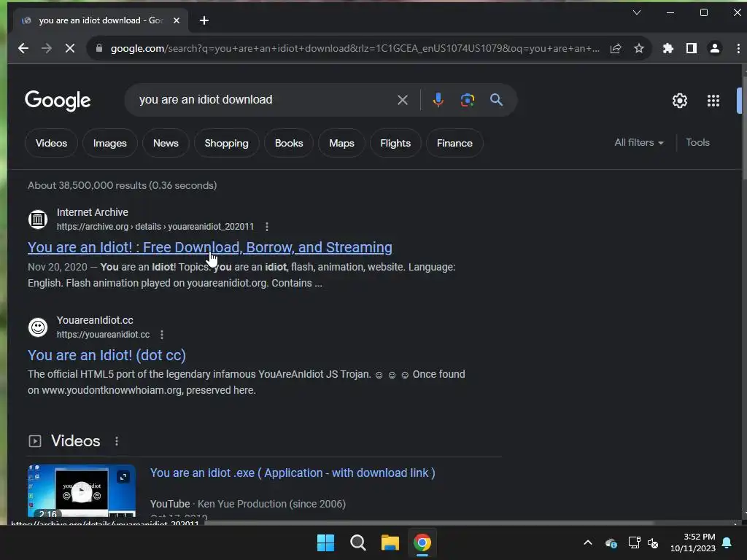The image size is (747, 560).
Task: Filter results by Shopping
Action: click(226, 143)
